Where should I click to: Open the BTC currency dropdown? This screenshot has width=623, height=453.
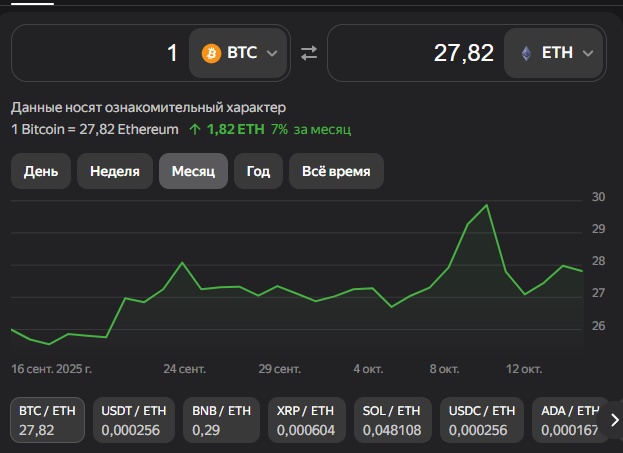[x=239, y=53]
